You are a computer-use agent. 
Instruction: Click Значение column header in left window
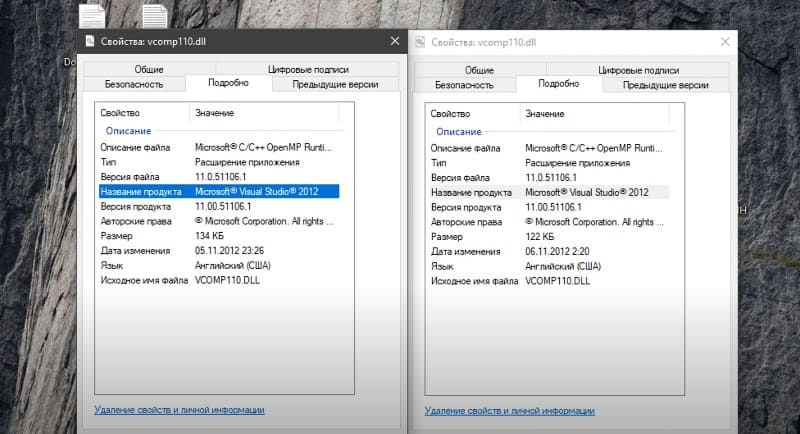[x=264, y=113]
